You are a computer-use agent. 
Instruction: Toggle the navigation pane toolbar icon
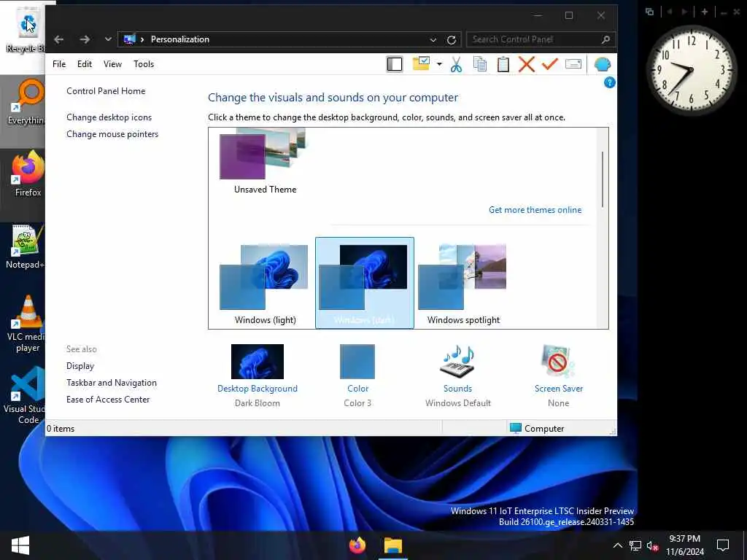[395, 64]
